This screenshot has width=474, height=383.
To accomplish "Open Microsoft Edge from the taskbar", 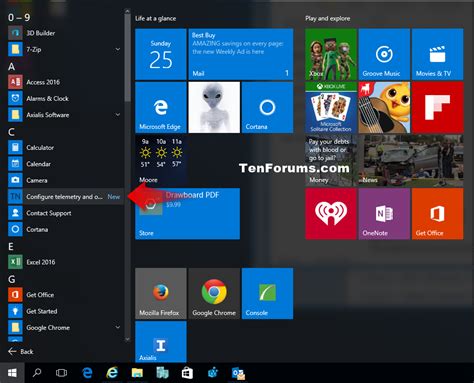I will coord(87,373).
